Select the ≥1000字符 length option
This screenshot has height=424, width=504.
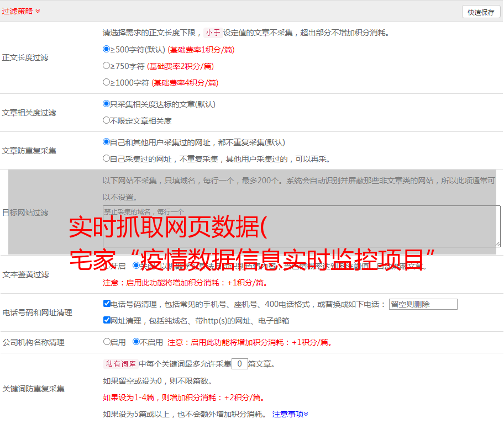coord(106,82)
